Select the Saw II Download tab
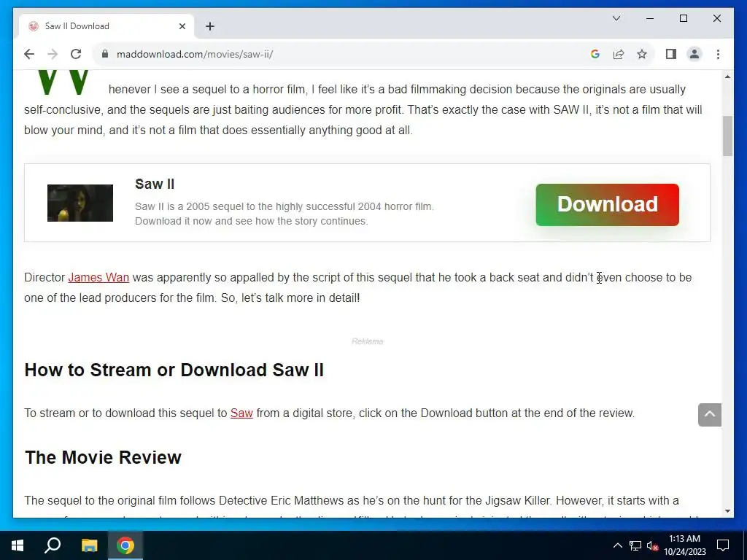 point(106,26)
